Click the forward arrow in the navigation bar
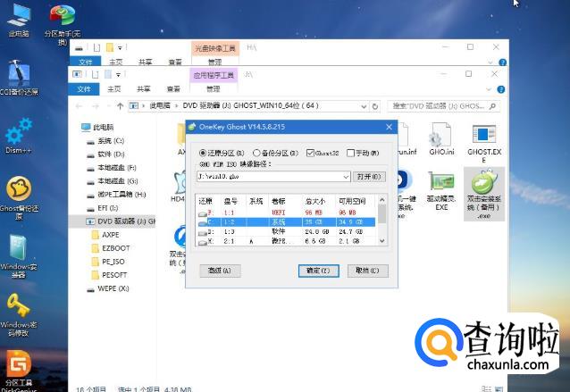This screenshot has height=392, width=570. click(x=96, y=106)
